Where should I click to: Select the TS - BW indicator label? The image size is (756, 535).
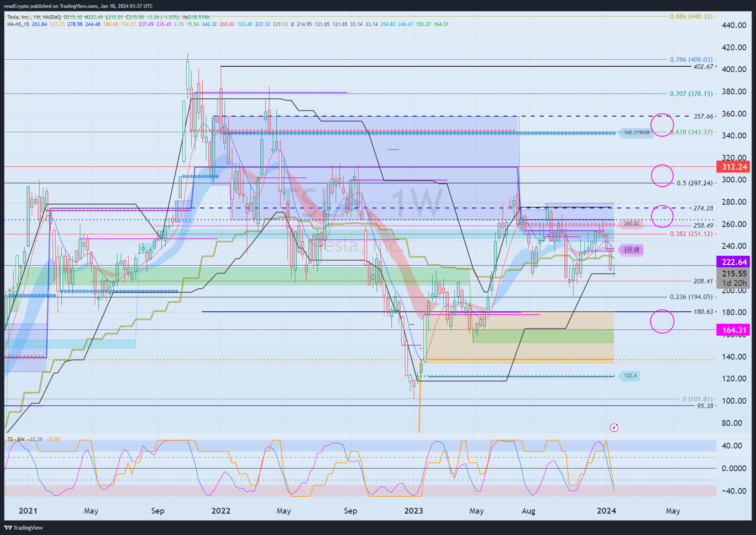point(16,439)
